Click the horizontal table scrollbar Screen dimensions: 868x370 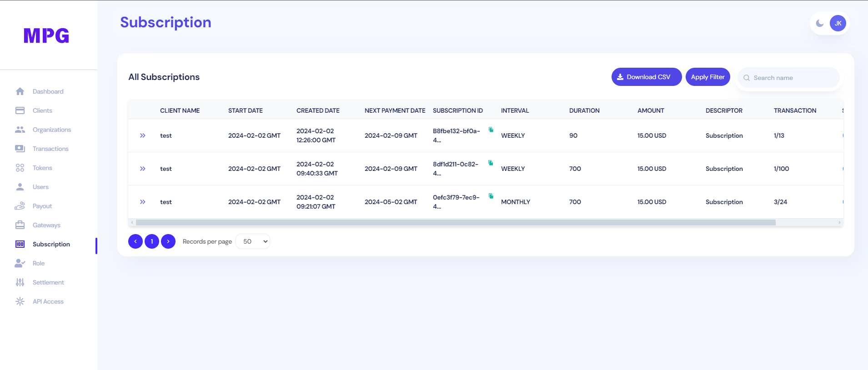pos(456,223)
